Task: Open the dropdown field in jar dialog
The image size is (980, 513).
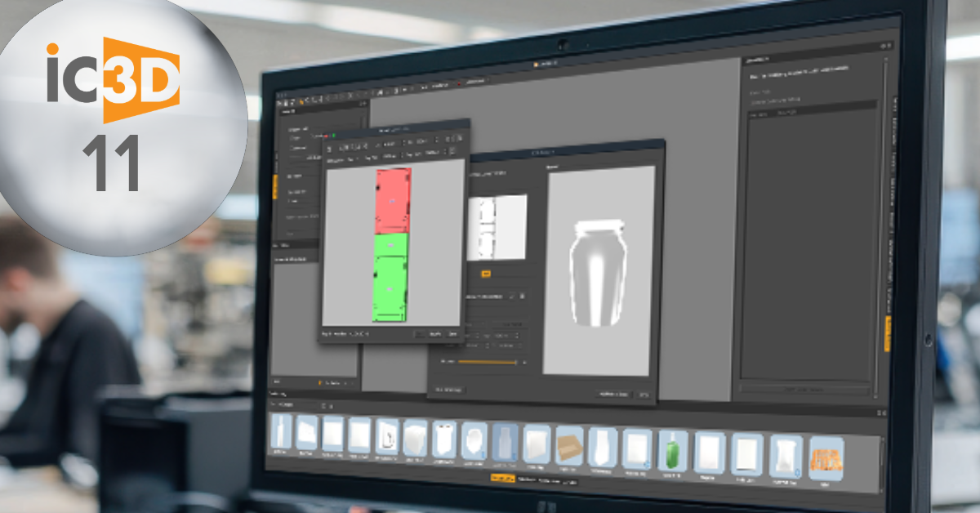Action: pos(488,296)
